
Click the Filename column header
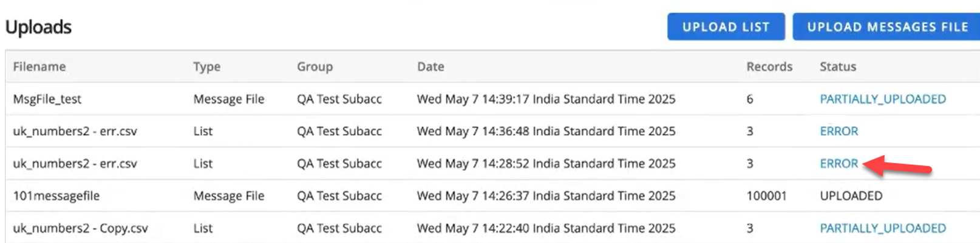tap(39, 67)
